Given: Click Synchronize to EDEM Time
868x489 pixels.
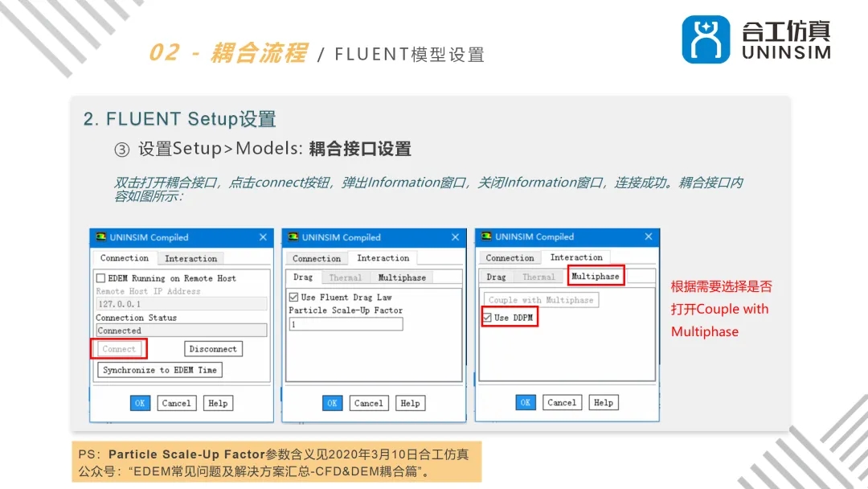Looking at the screenshot, I should 158,369.
